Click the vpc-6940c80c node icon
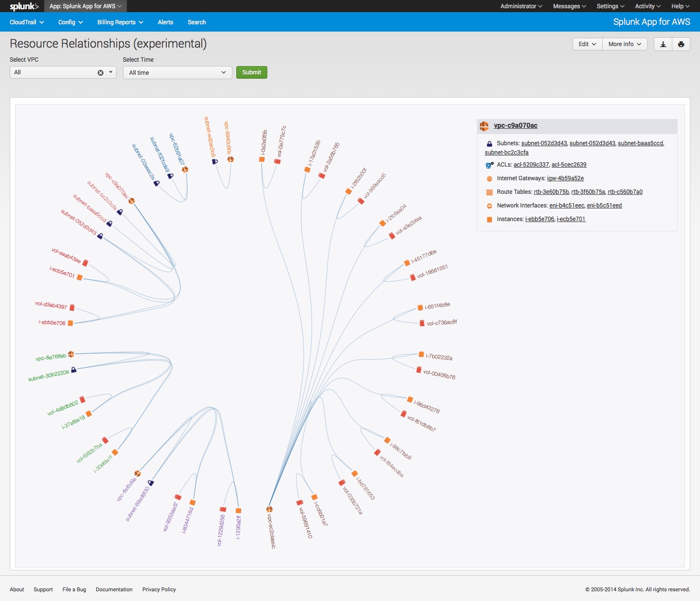This screenshot has height=601, width=700. click(230, 159)
